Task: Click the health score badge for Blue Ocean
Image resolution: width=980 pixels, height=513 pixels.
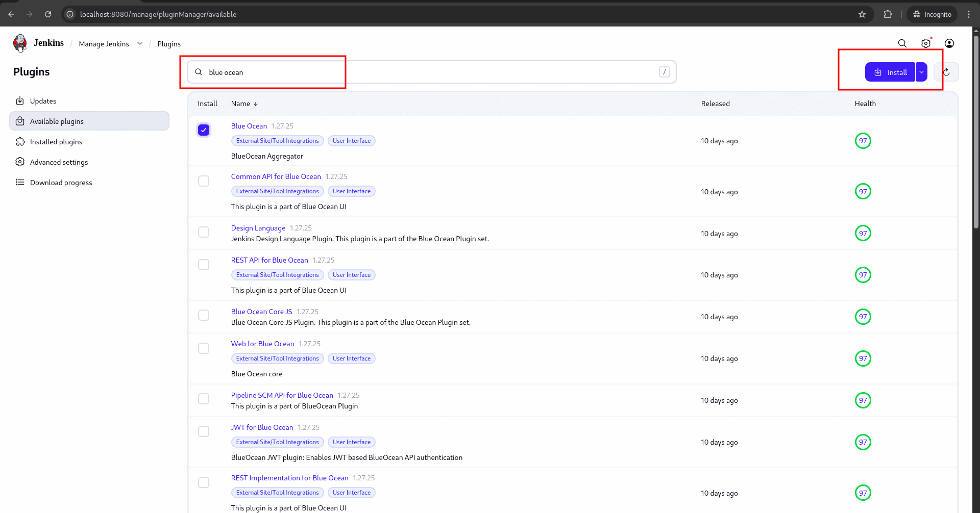Action: 863,141
